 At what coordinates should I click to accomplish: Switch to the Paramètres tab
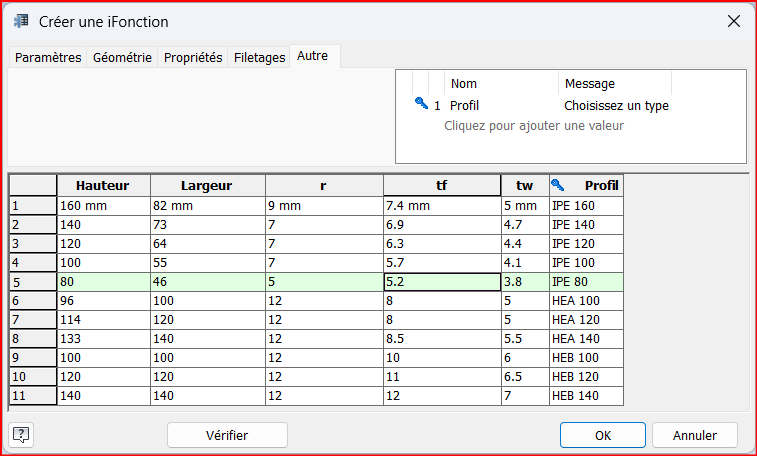(48, 58)
